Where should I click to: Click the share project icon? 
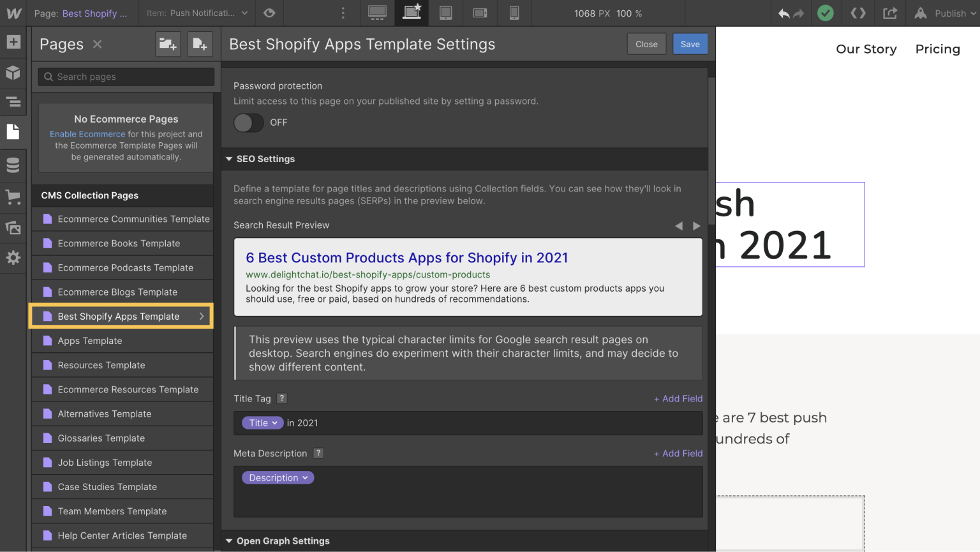(x=890, y=13)
